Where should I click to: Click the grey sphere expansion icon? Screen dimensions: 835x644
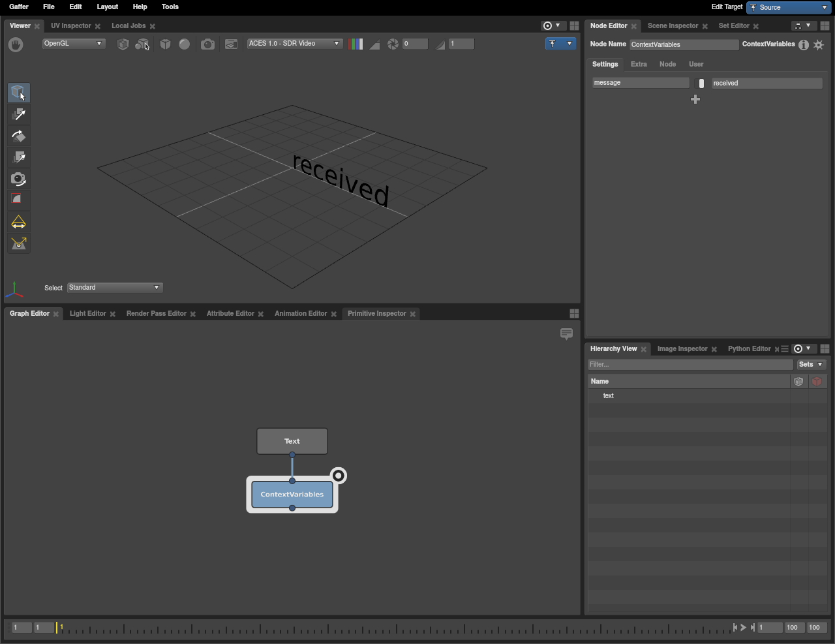tap(185, 44)
